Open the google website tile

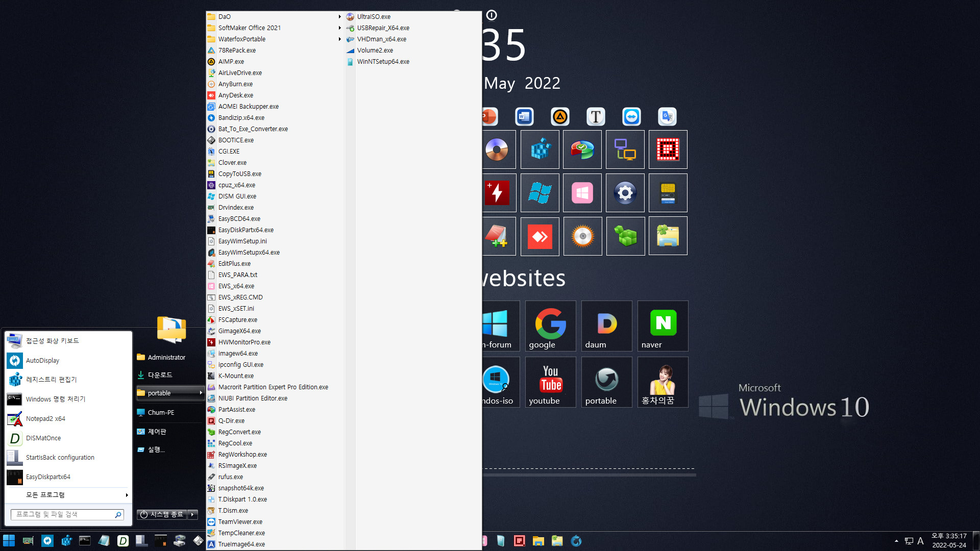point(550,326)
